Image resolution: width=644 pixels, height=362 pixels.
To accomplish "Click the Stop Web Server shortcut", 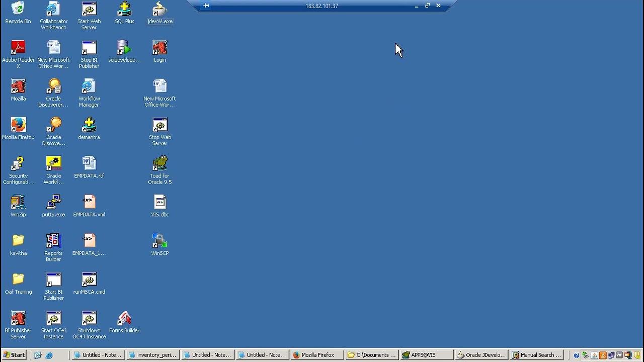I will coord(160,132).
